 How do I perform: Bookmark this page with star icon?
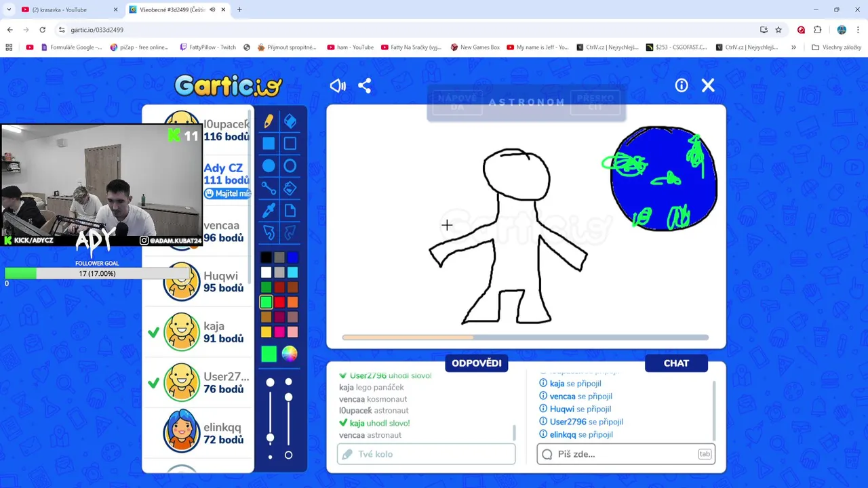[x=778, y=30]
